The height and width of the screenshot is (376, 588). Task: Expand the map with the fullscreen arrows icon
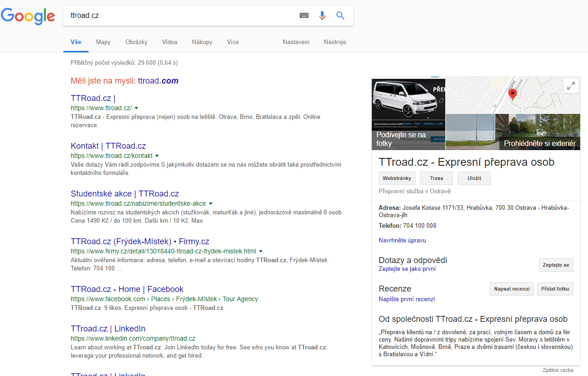(x=571, y=86)
